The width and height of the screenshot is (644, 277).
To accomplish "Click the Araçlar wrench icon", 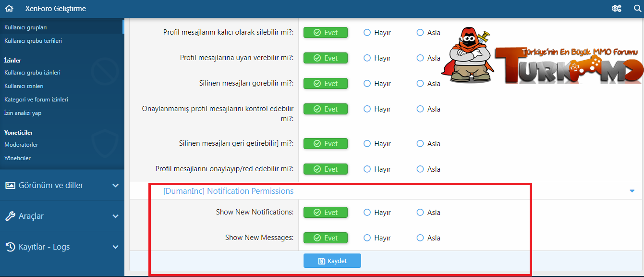I will click(10, 216).
